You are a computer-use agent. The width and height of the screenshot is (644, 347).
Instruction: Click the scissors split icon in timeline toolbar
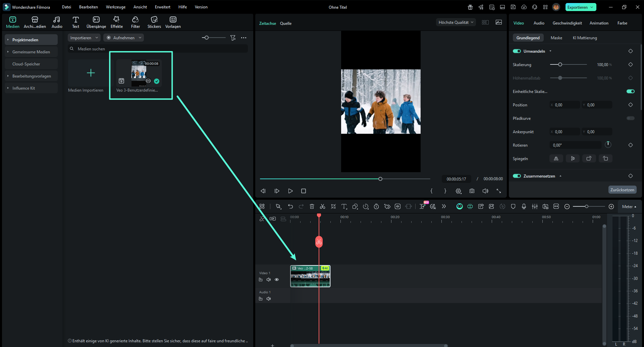pyautogui.click(x=322, y=206)
